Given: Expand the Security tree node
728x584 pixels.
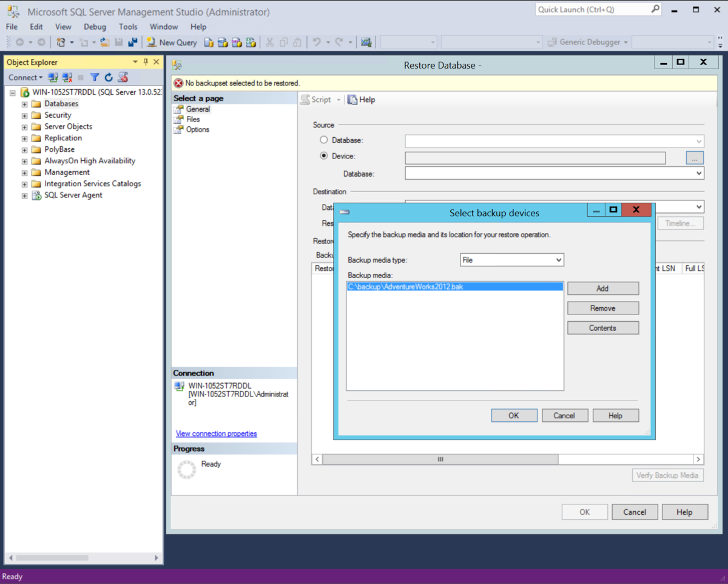Looking at the screenshot, I should click(24, 115).
